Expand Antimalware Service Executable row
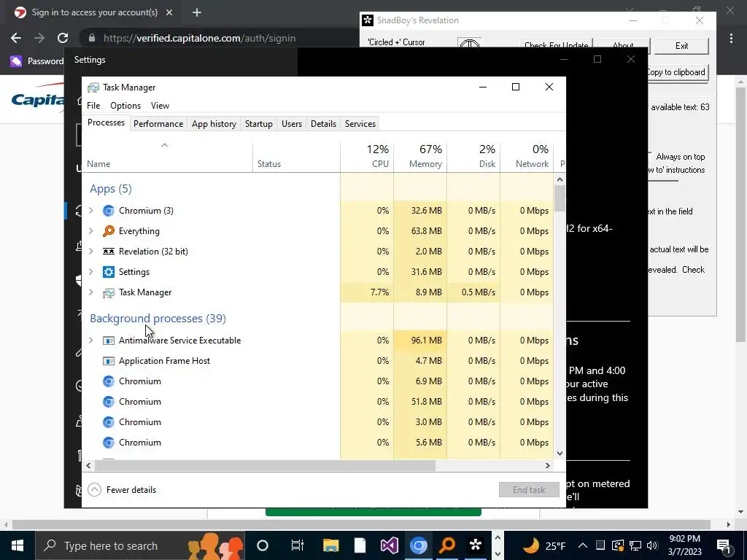The height and width of the screenshot is (560, 747). 91,341
